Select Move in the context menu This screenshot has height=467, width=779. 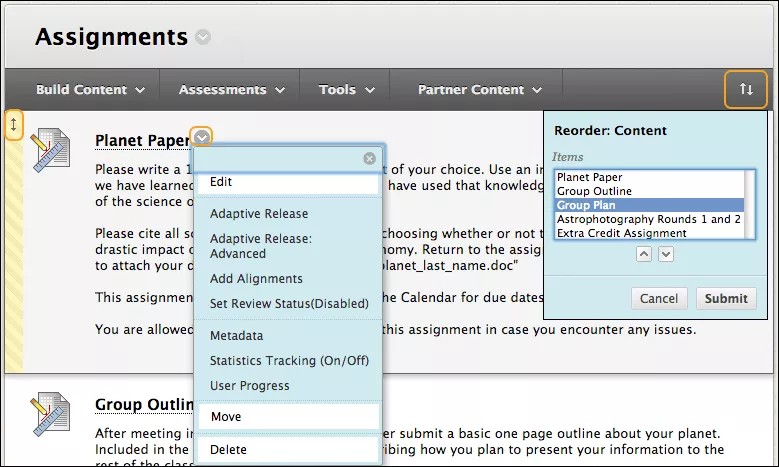(x=287, y=416)
